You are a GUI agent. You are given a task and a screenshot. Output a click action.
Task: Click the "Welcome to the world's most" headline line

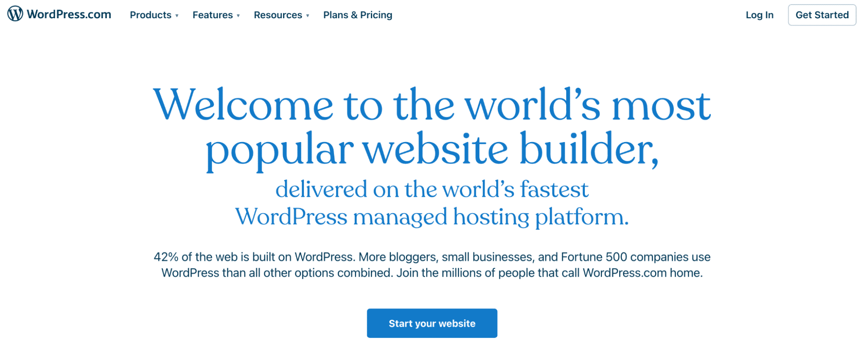pyautogui.click(x=432, y=105)
